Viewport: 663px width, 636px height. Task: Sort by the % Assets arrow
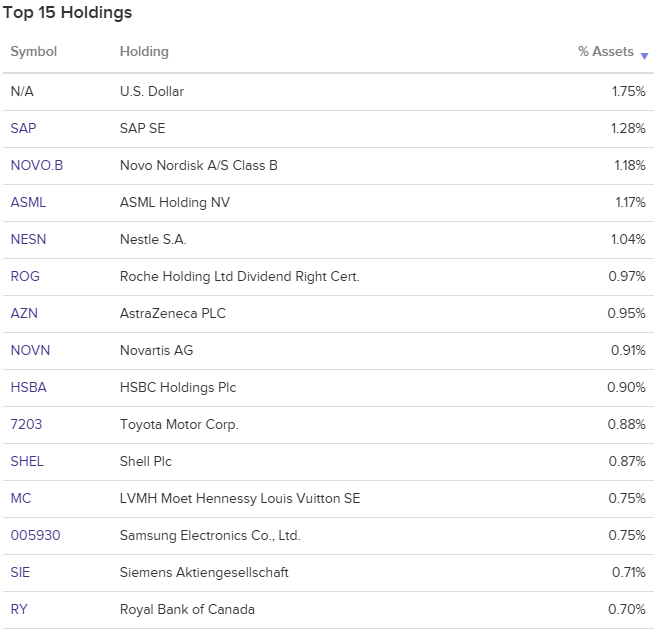[x=644, y=56]
